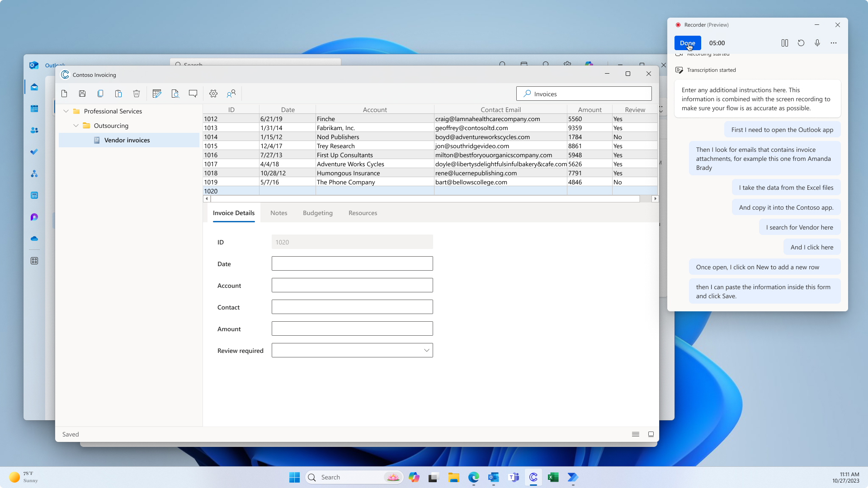Toggle Recording pause in Recorder panel
The height and width of the screenshot is (488, 868).
(784, 43)
